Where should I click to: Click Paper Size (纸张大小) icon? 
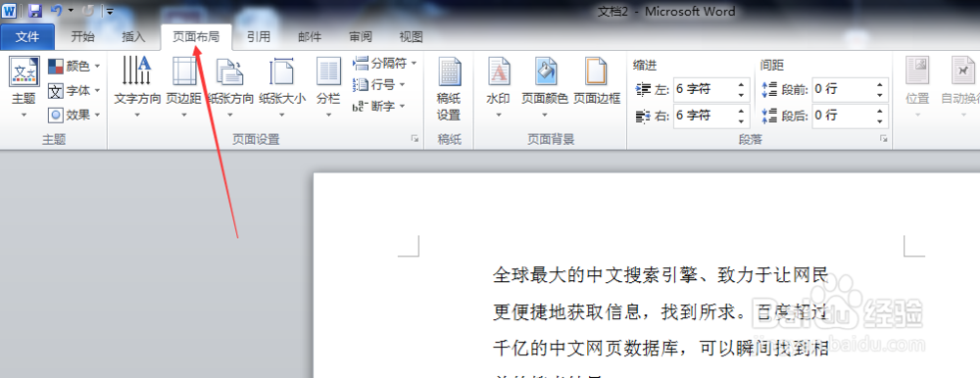(x=282, y=71)
